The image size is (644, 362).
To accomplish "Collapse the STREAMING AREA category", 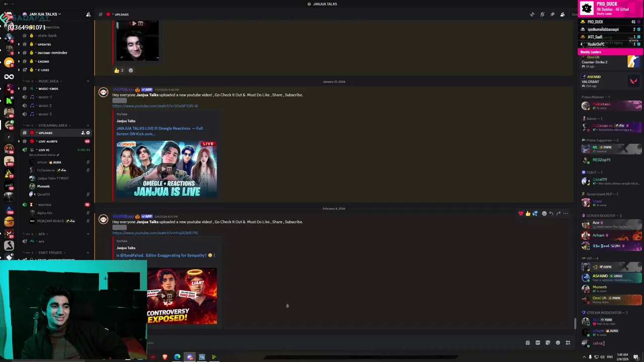I will [52, 125].
